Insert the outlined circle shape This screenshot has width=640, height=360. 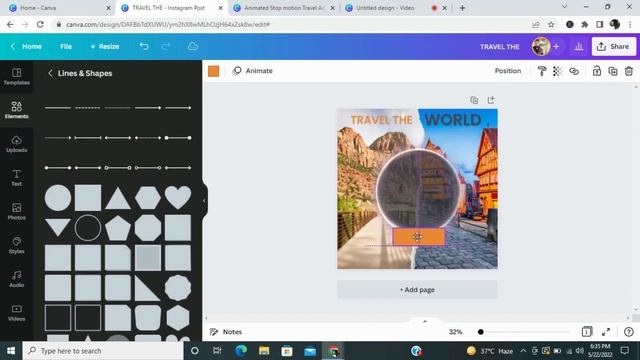point(88,228)
